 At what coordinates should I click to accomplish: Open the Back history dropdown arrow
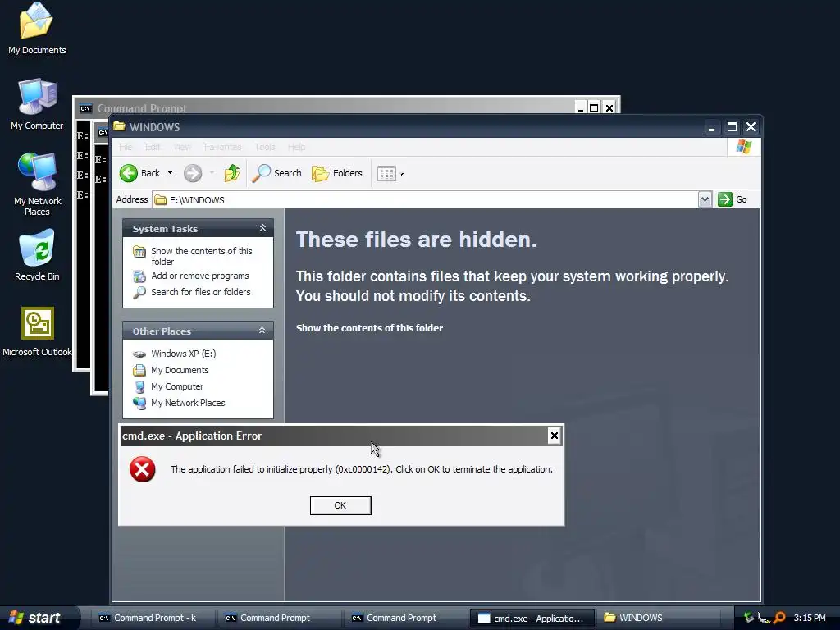coord(170,173)
